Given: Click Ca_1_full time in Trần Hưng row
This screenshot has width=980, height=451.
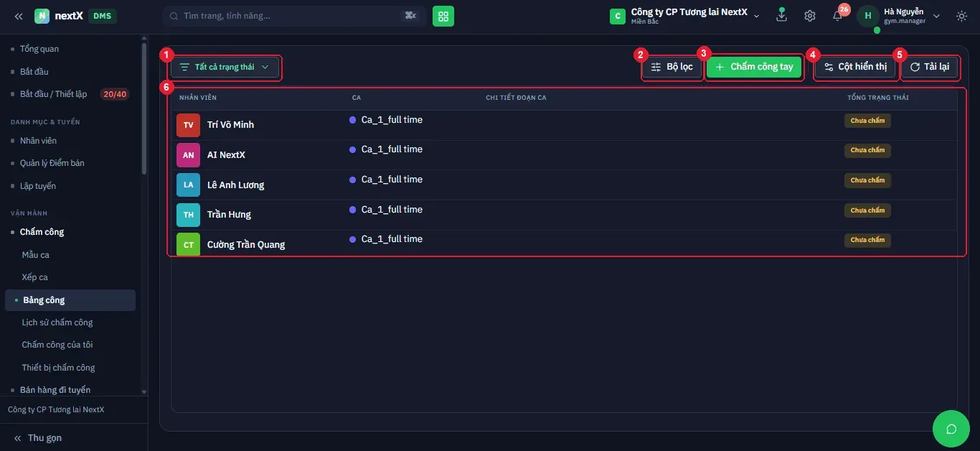Looking at the screenshot, I should (x=392, y=210).
